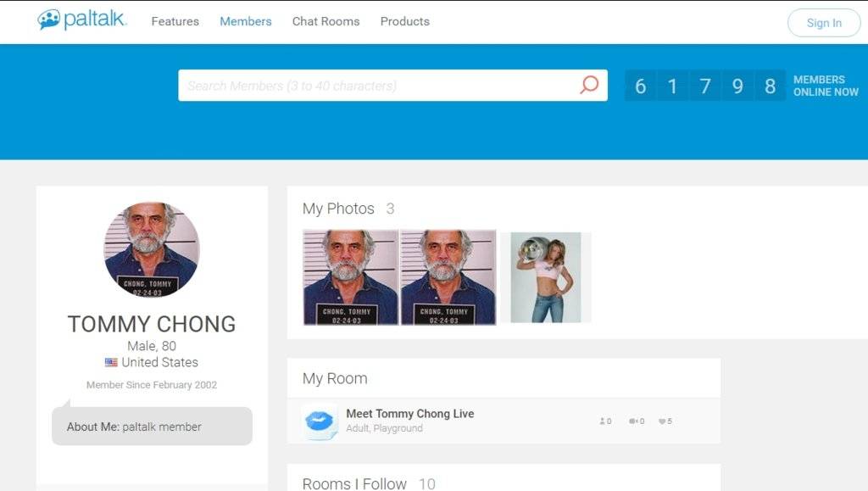868x491 pixels.
Task: Click the viewer count person icon
Action: tap(603, 420)
